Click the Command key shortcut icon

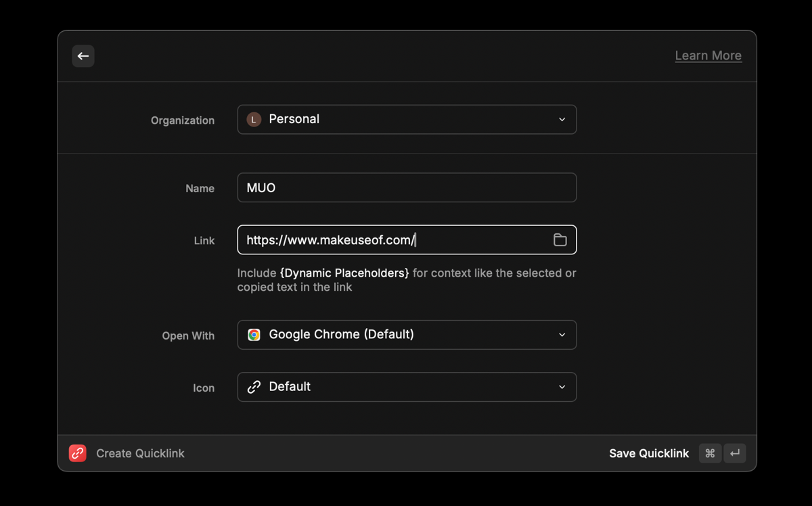point(710,453)
